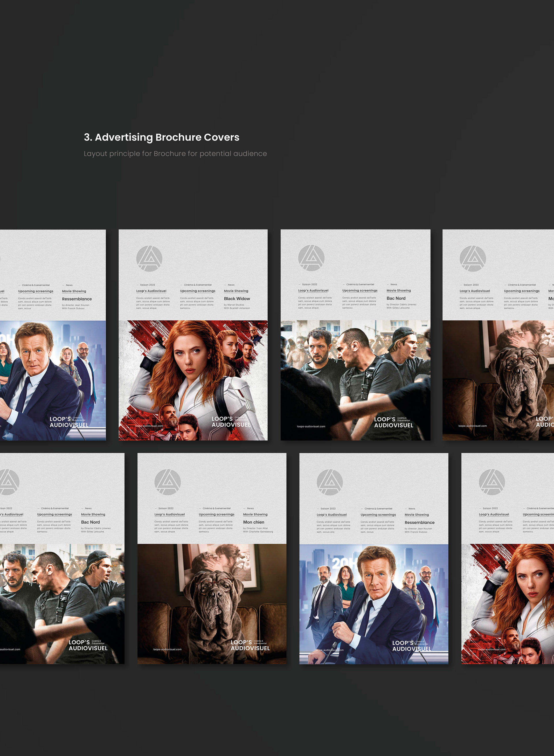Screen dimensions: 554x756
Task: Open 'Upcoming screenings' on top-row Black Widow cover
Action: tap(198, 291)
